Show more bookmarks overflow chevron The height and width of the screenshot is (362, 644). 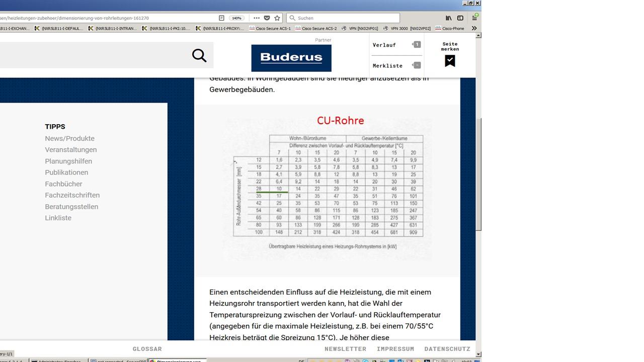[474, 29]
